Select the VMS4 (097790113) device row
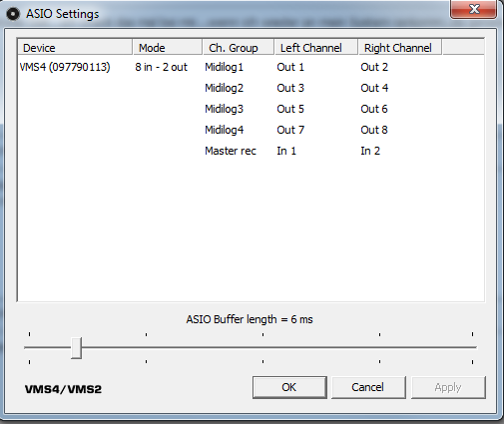 point(65,67)
